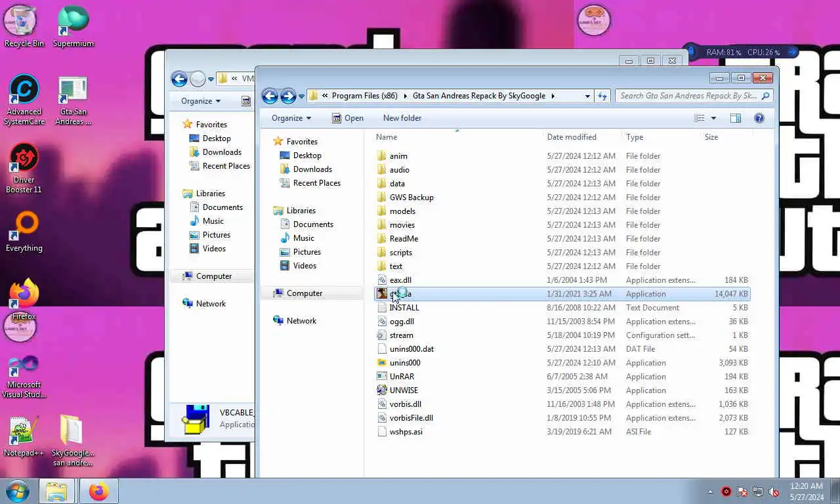Toggle the preview pane button
The height and width of the screenshot is (504, 840).
coord(736,118)
